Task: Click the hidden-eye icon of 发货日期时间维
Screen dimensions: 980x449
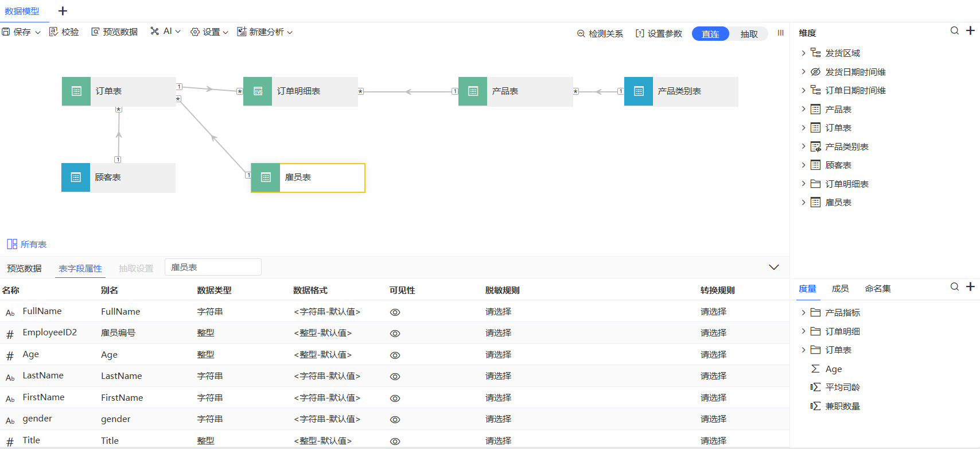Action: tap(815, 72)
